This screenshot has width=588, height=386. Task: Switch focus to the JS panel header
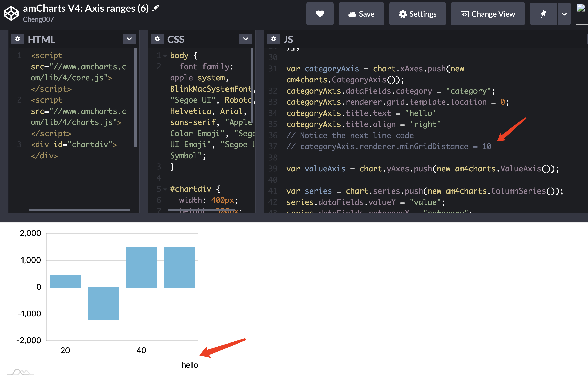tap(288, 39)
